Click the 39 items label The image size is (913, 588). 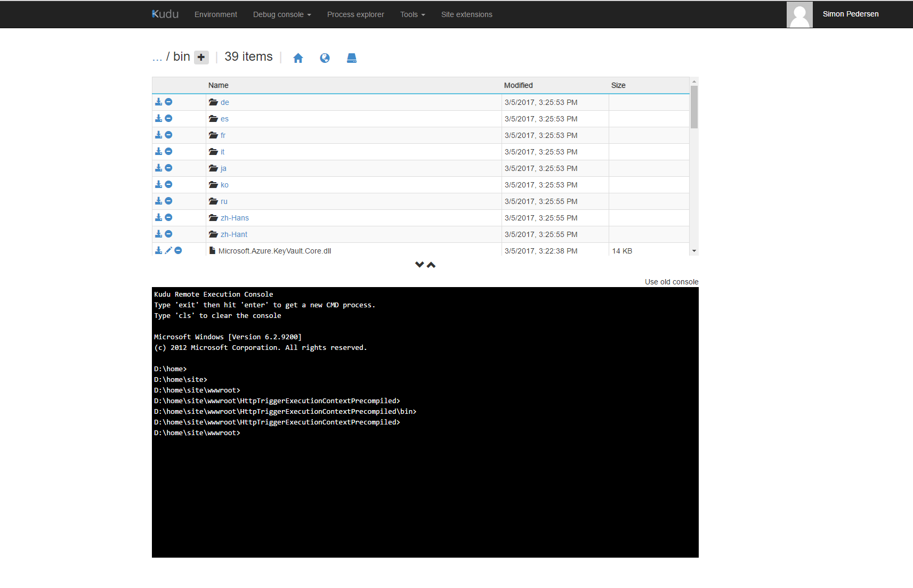[248, 56]
